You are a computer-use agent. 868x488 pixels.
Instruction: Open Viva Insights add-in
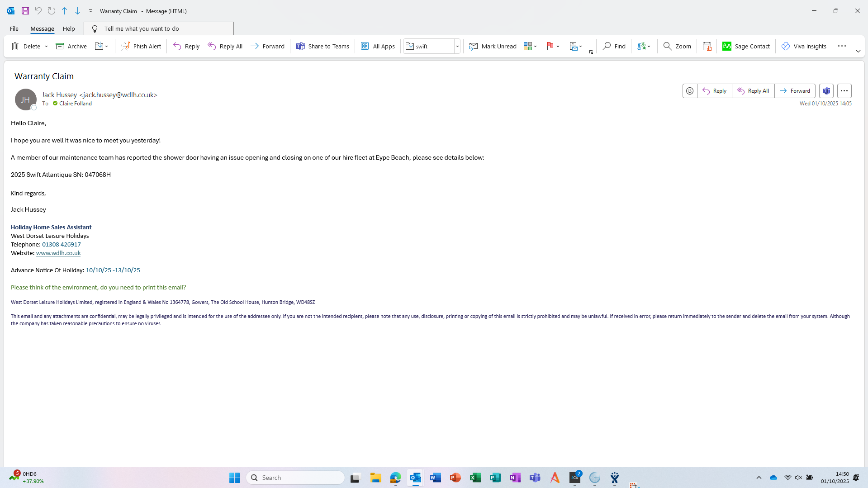pos(804,46)
